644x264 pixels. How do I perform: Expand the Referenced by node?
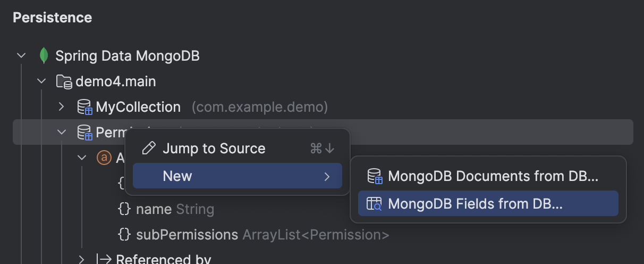point(82,259)
